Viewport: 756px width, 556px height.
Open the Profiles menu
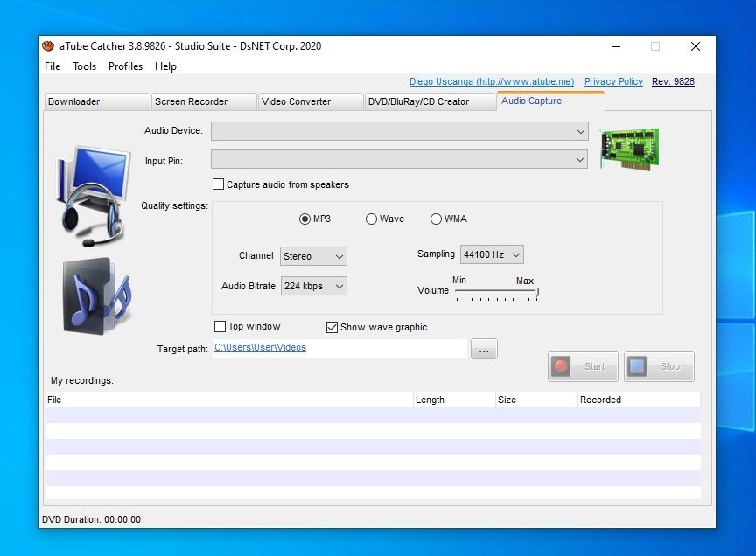125,66
